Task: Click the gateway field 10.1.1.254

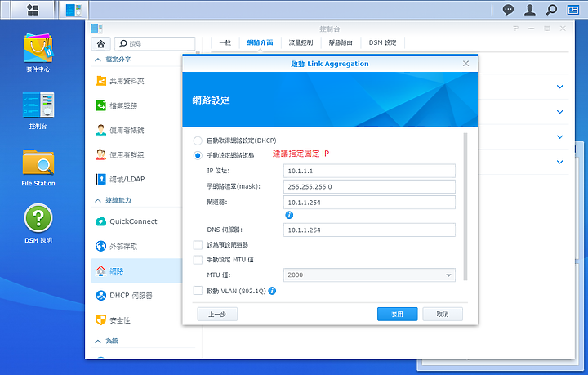Action: click(369, 202)
